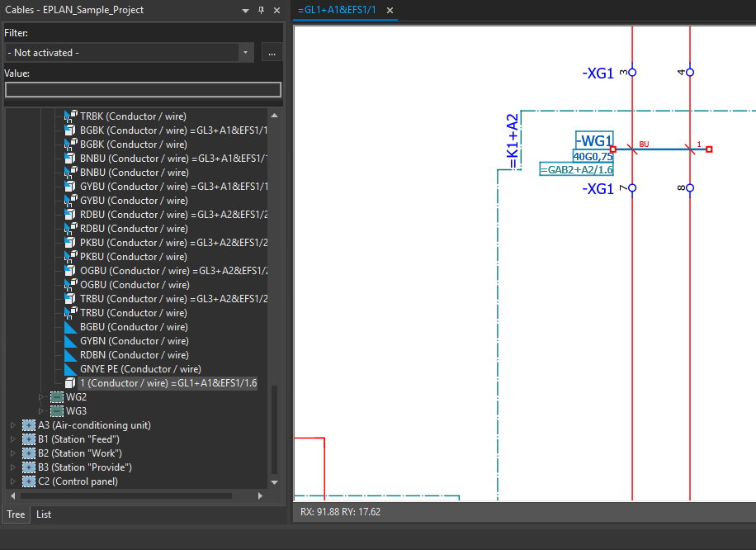The height and width of the screenshot is (550, 756).
Task: Click the A3 air-conditioning unit device icon
Action: 28,424
